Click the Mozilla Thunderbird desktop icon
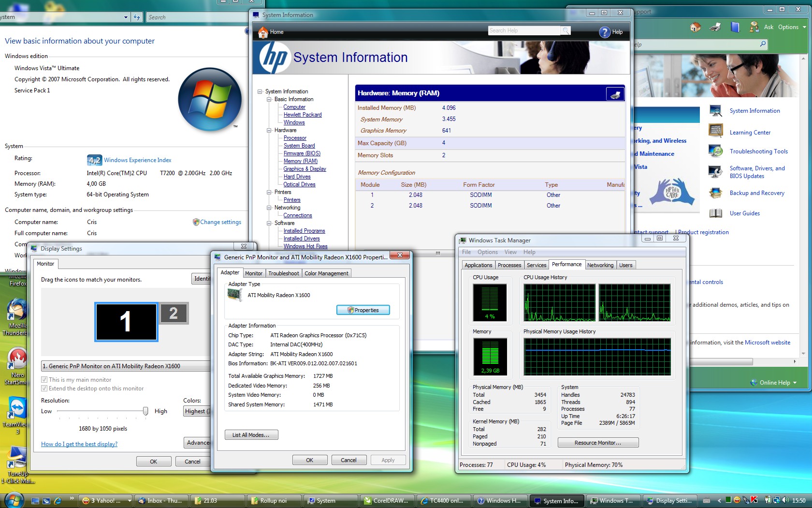 click(x=16, y=310)
